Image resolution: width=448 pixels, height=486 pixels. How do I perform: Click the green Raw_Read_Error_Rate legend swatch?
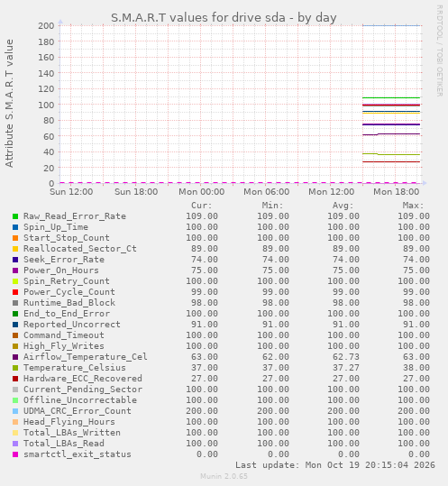15,216
